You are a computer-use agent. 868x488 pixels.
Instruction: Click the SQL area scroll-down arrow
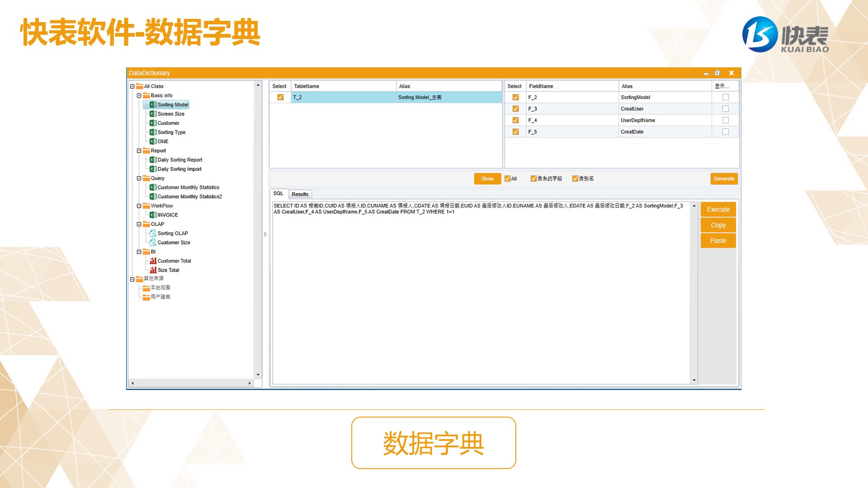(694, 380)
